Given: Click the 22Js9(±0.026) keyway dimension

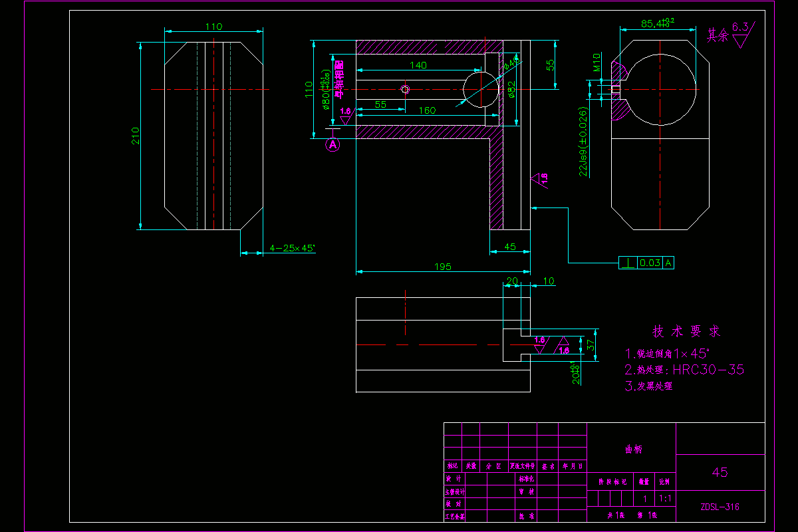Looking at the screenshot, I should click(x=583, y=142).
